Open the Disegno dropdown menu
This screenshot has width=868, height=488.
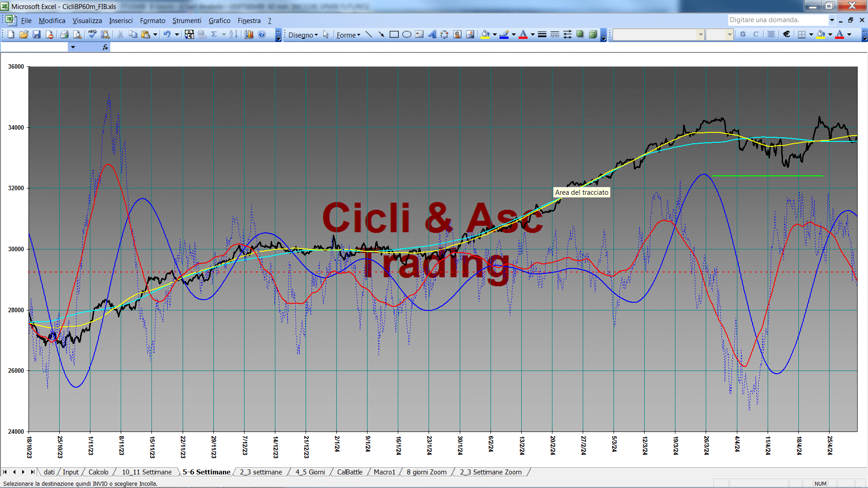point(303,35)
